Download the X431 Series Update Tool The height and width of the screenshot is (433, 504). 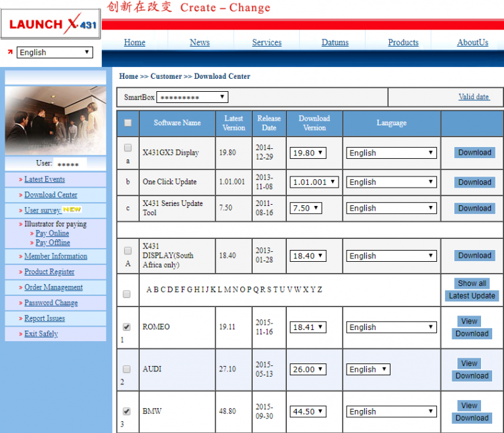474,208
